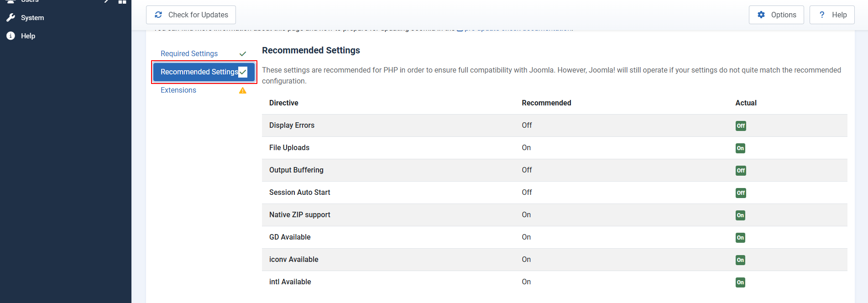The width and height of the screenshot is (868, 303).
Task: Click the Users dashboard grid icon
Action: (122, 1)
